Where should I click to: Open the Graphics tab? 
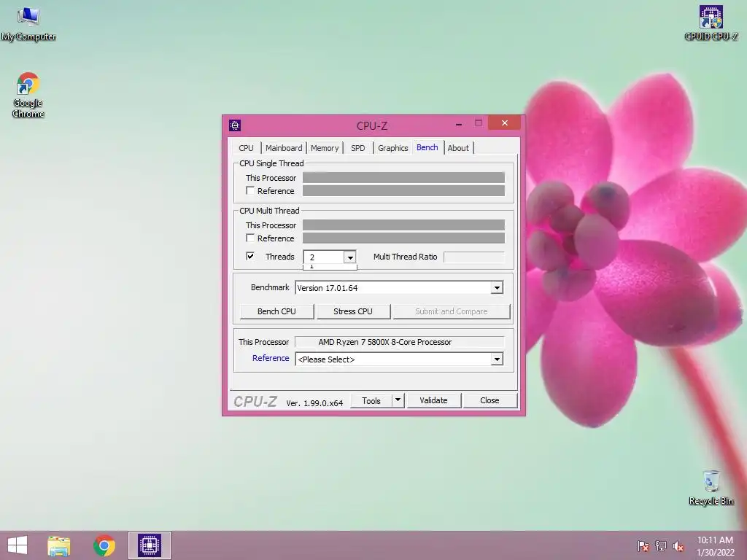click(393, 148)
